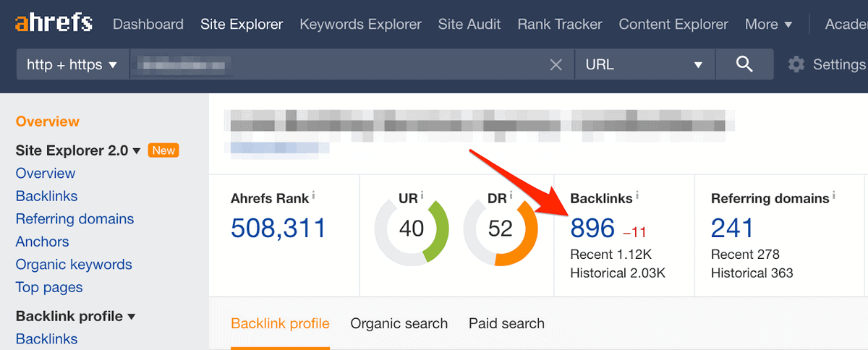Show info tooltip next to UR
Image resolution: width=868 pixels, height=350 pixels.
click(422, 195)
